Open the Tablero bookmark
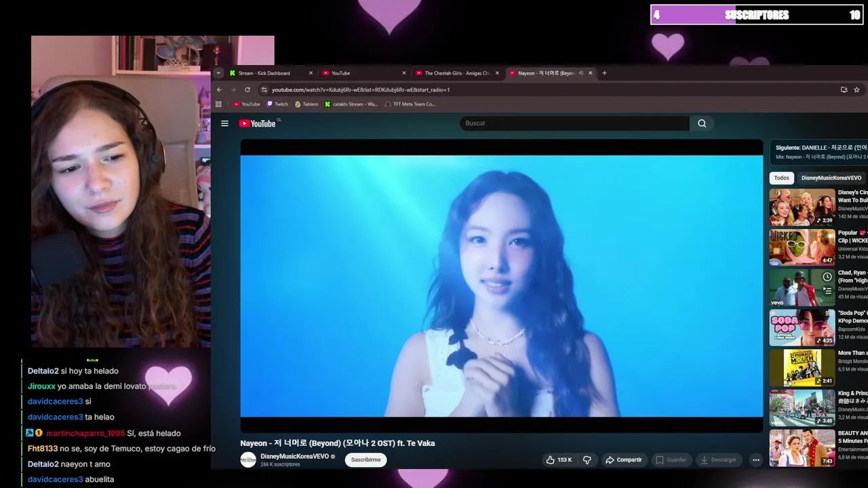The height and width of the screenshot is (488, 868). click(307, 104)
